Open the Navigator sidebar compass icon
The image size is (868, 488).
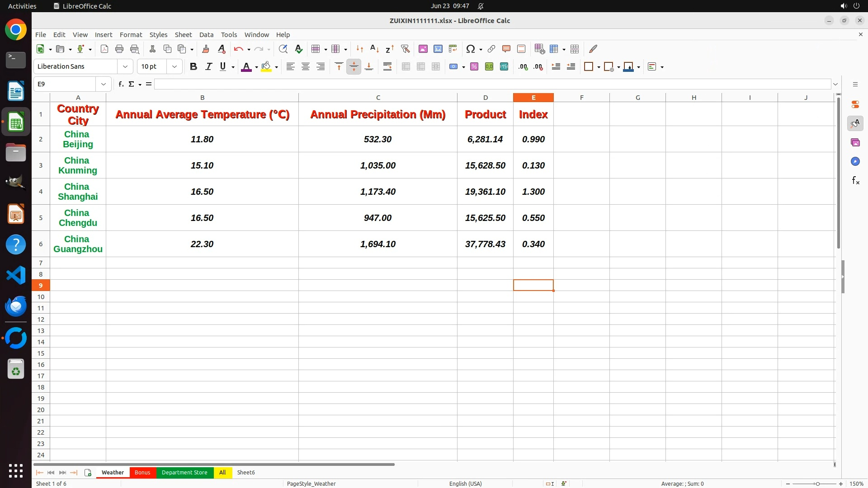[x=855, y=162]
